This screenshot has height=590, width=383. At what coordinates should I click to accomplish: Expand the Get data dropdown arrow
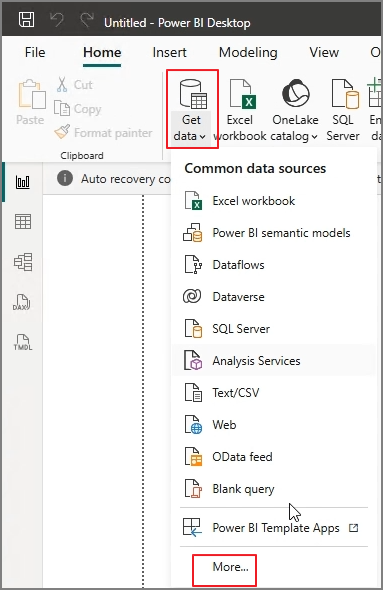[x=203, y=137]
